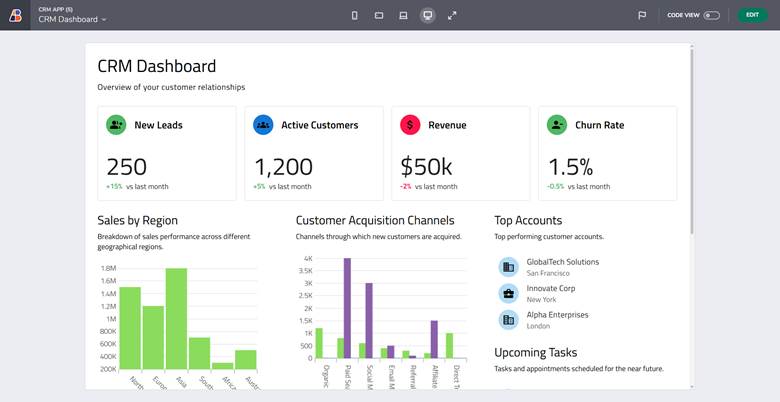Screen dimensions: 780x402
Task: Switch to laptop preview size
Action: 403,15
